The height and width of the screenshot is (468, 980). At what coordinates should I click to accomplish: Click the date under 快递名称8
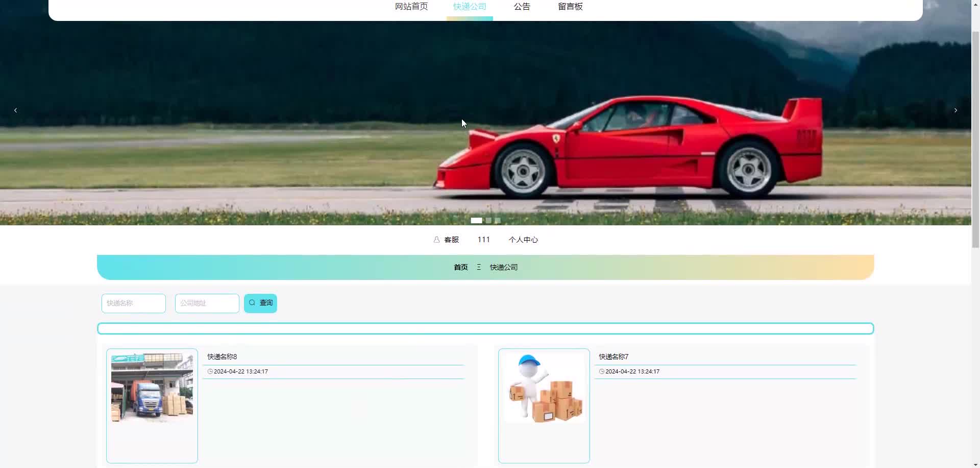pyautogui.click(x=241, y=371)
